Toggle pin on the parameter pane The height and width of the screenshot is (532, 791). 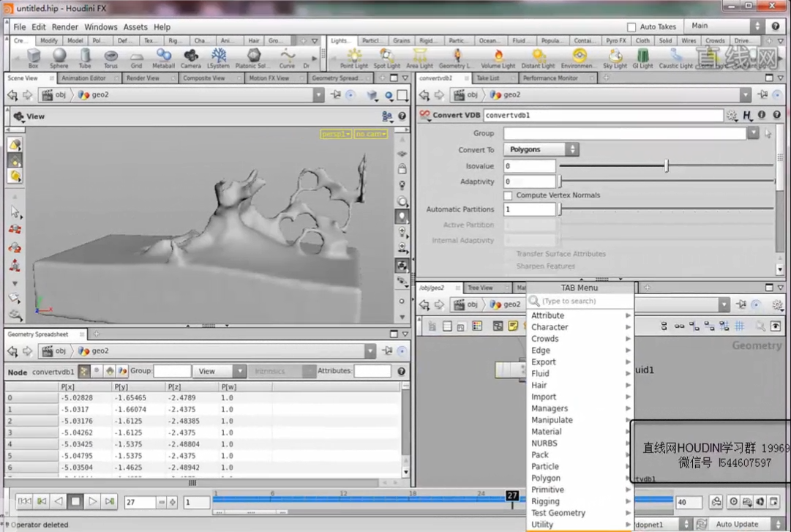click(x=762, y=95)
